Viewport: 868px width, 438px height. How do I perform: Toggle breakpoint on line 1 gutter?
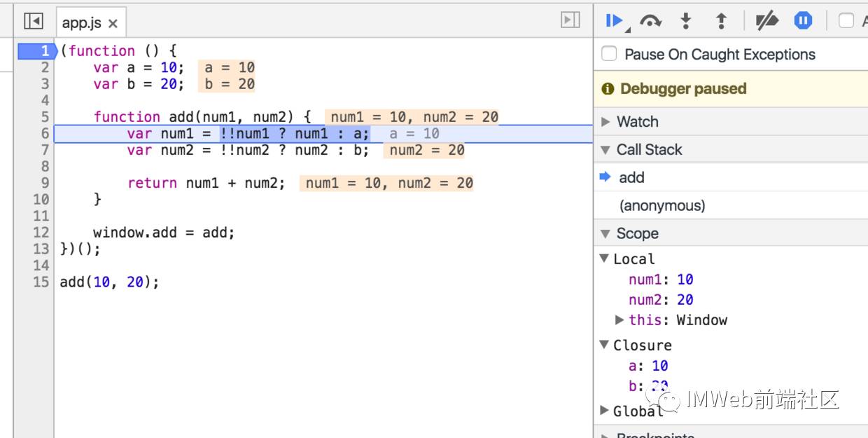[36, 50]
